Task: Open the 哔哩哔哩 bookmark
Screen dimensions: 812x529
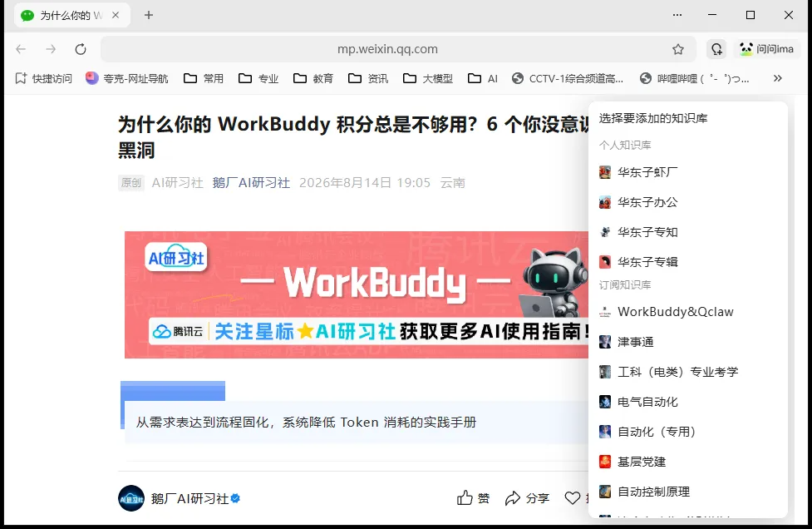Action: [695, 78]
